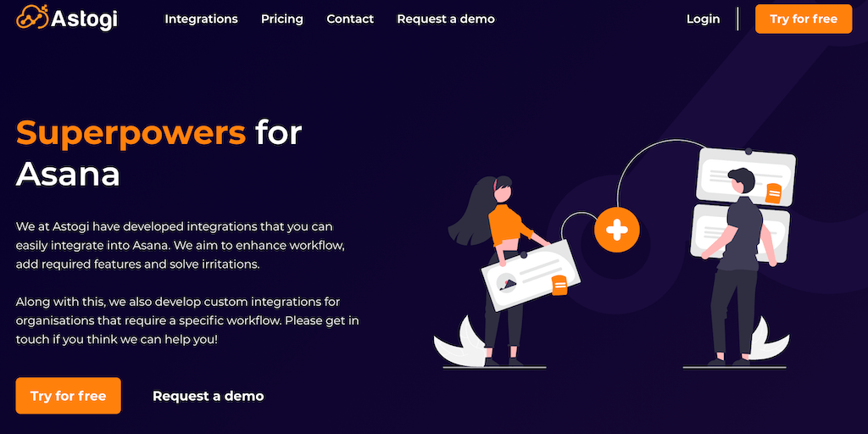
Task: Open the Integrations menu item
Action: tap(202, 19)
